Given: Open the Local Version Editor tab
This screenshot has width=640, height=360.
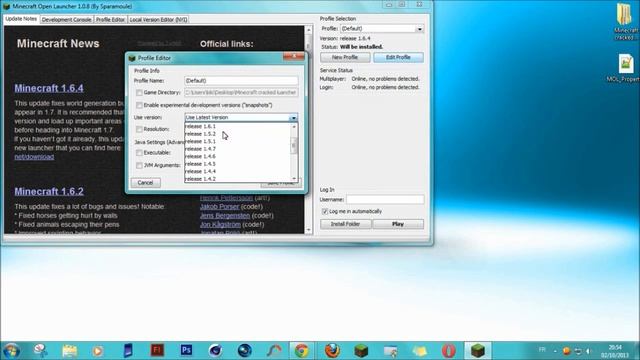Looking at the screenshot, I should [158, 20].
